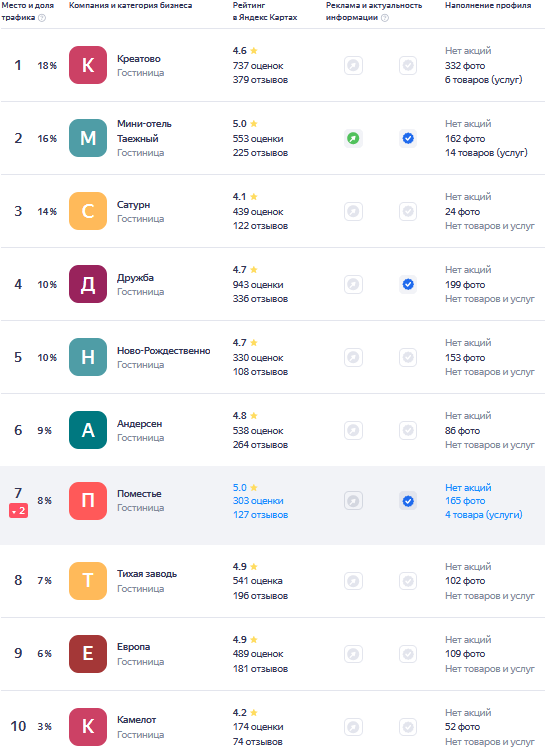Click the "Нет акций" link for Поместье

click(468, 487)
